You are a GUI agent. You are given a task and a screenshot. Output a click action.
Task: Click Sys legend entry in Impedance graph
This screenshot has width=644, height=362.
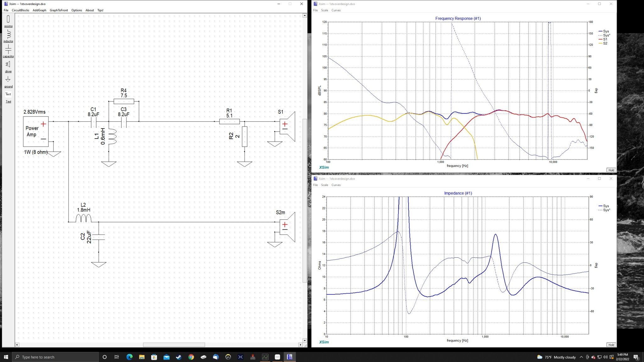click(x=604, y=206)
